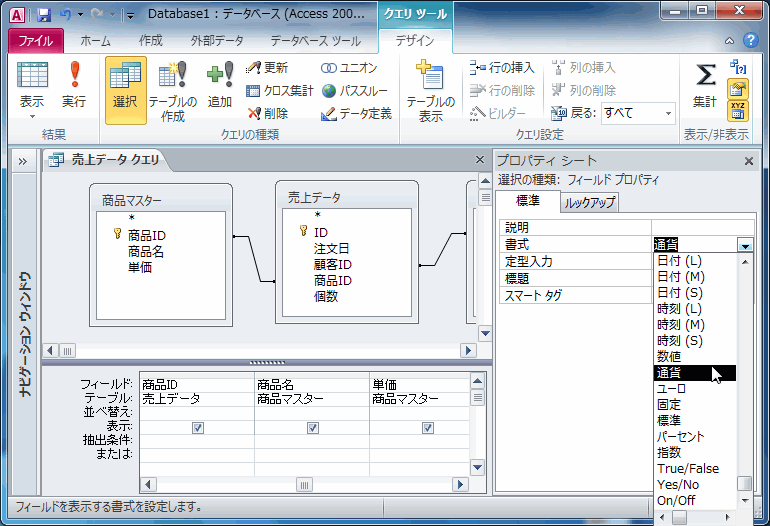Open the 戻る return value combo box
Viewport: 770px width, 526px height.
point(638,113)
